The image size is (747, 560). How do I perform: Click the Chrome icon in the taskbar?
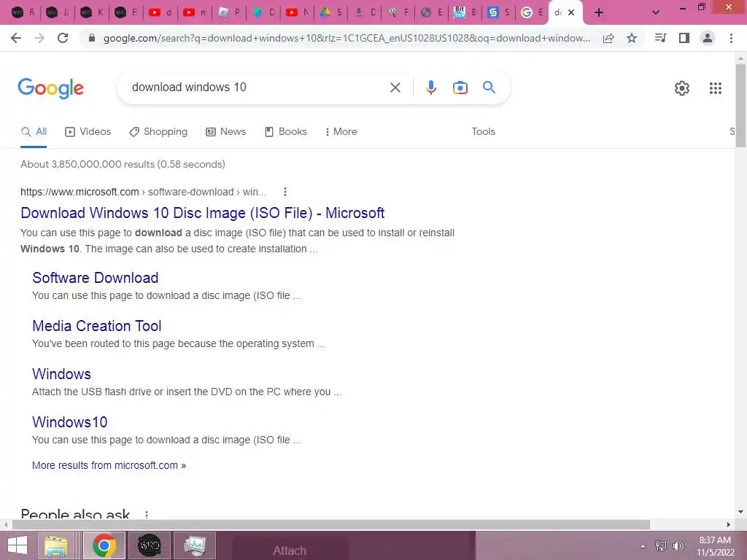(x=104, y=545)
